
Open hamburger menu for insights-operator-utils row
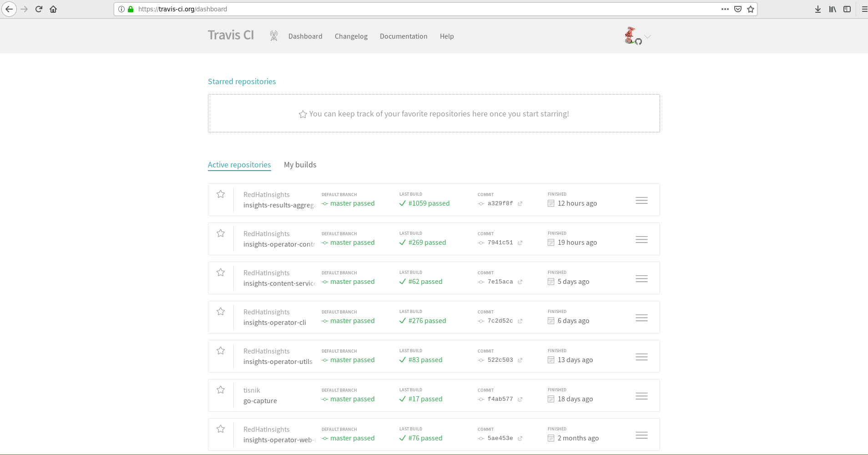pyautogui.click(x=641, y=357)
